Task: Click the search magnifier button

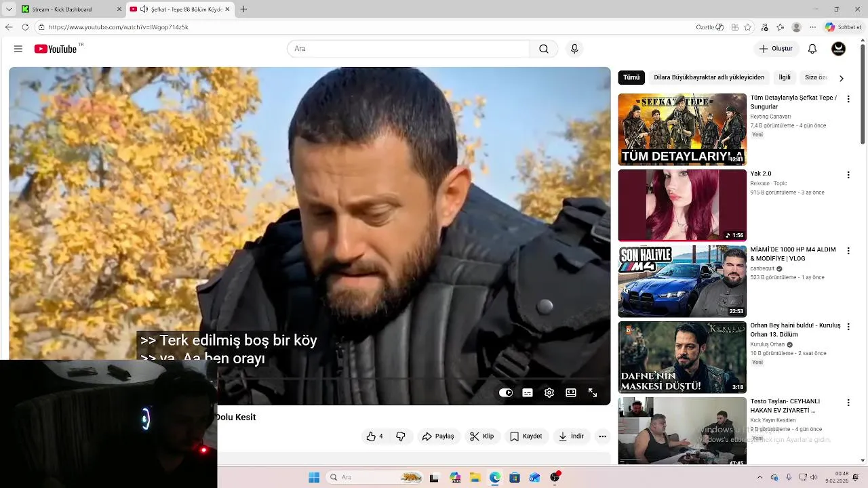Action: pyautogui.click(x=544, y=49)
